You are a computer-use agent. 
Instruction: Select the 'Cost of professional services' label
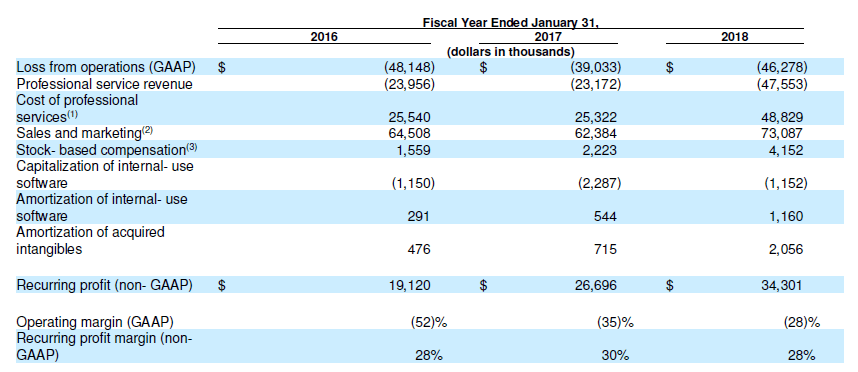tap(77, 108)
